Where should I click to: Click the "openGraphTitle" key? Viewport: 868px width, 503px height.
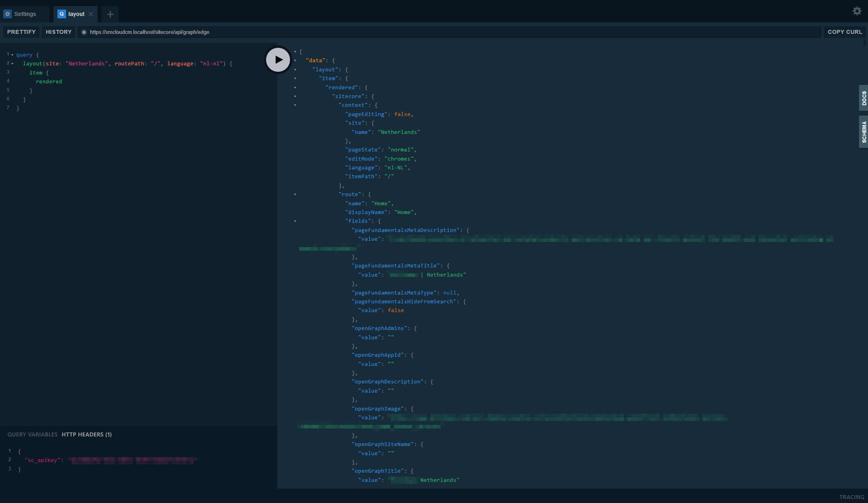[x=378, y=471]
